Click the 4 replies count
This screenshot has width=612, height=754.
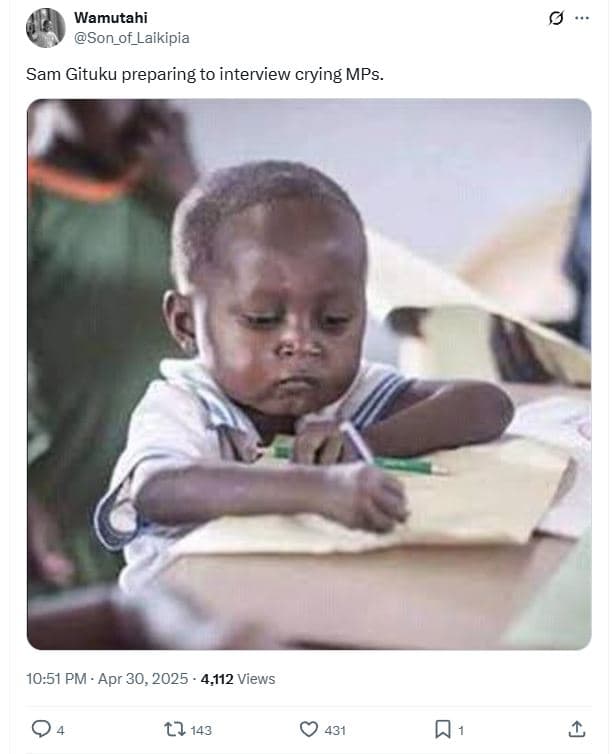[x=60, y=730]
